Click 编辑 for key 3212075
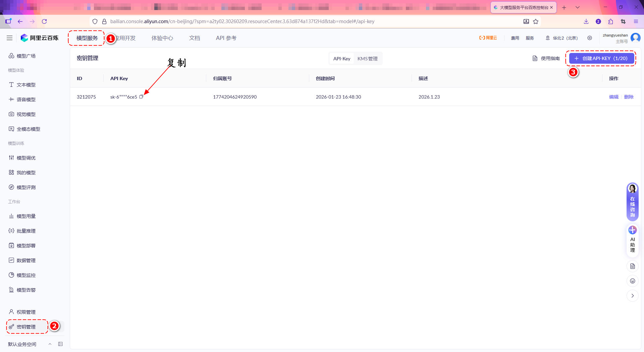The width and height of the screenshot is (644, 352). [x=614, y=97]
